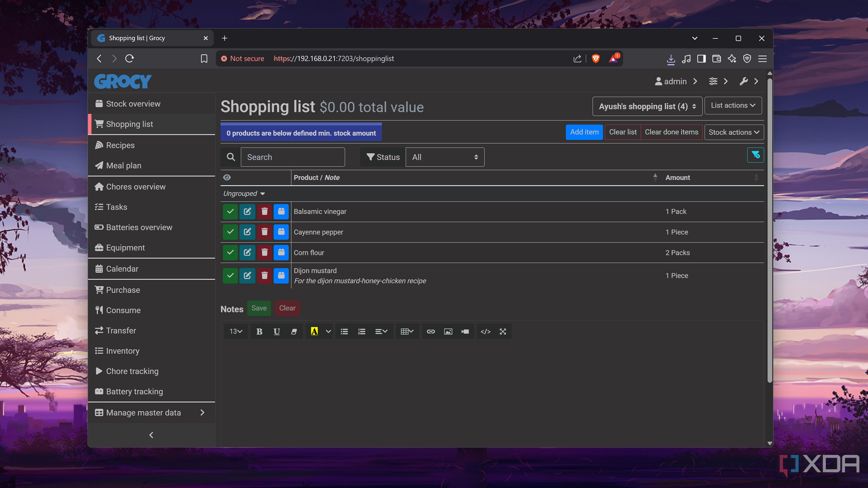Open Stock actions dropdown
The height and width of the screenshot is (488, 868).
click(x=734, y=132)
